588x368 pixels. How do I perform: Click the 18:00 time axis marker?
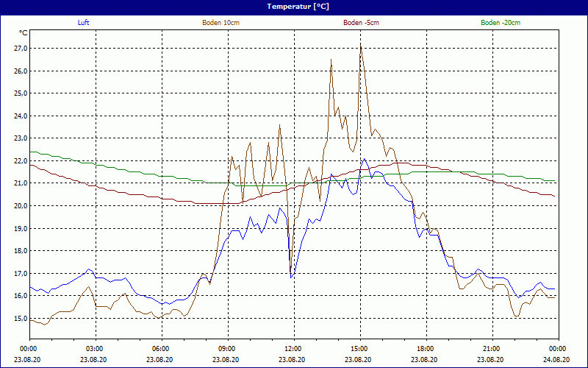pos(426,349)
